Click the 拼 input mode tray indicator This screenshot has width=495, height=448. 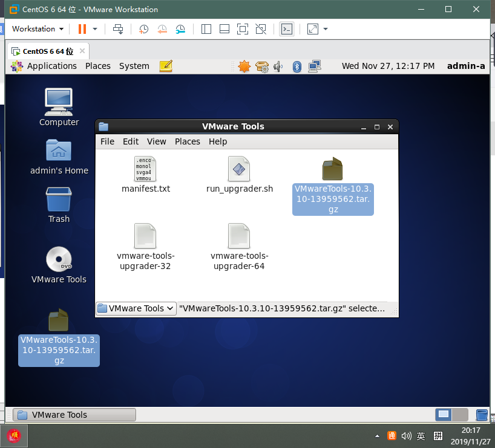pyautogui.click(x=438, y=436)
